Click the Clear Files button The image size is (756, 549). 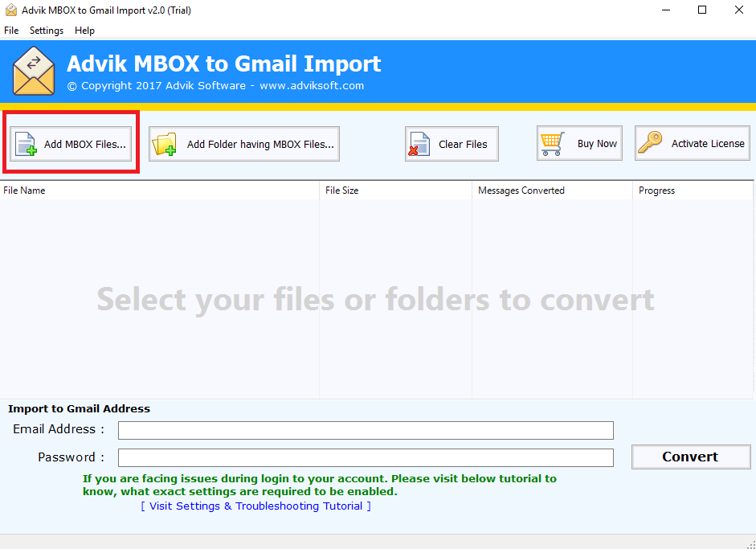click(452, 142)
